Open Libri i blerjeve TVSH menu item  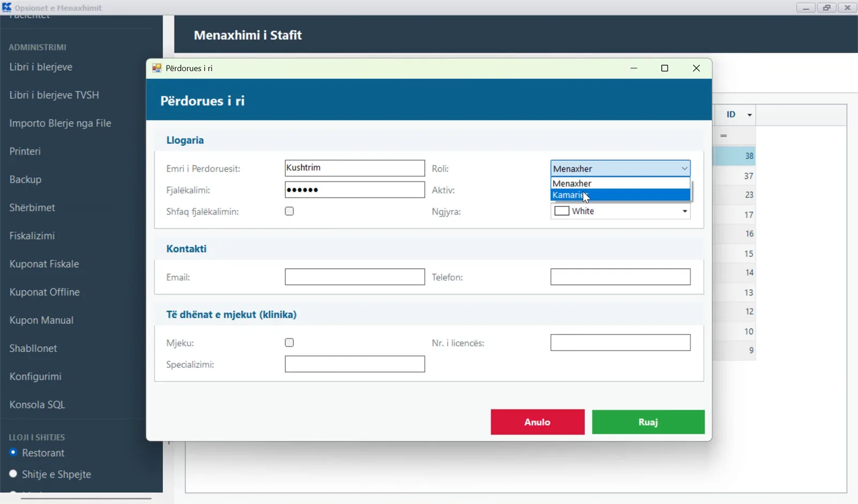tap(54, 95)
